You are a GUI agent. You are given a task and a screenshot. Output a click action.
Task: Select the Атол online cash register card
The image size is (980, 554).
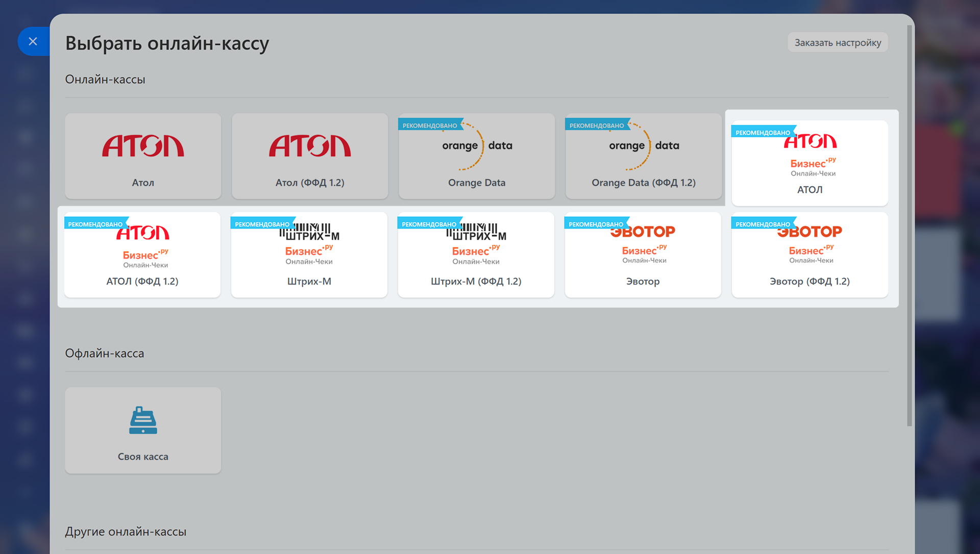[143, 156]
